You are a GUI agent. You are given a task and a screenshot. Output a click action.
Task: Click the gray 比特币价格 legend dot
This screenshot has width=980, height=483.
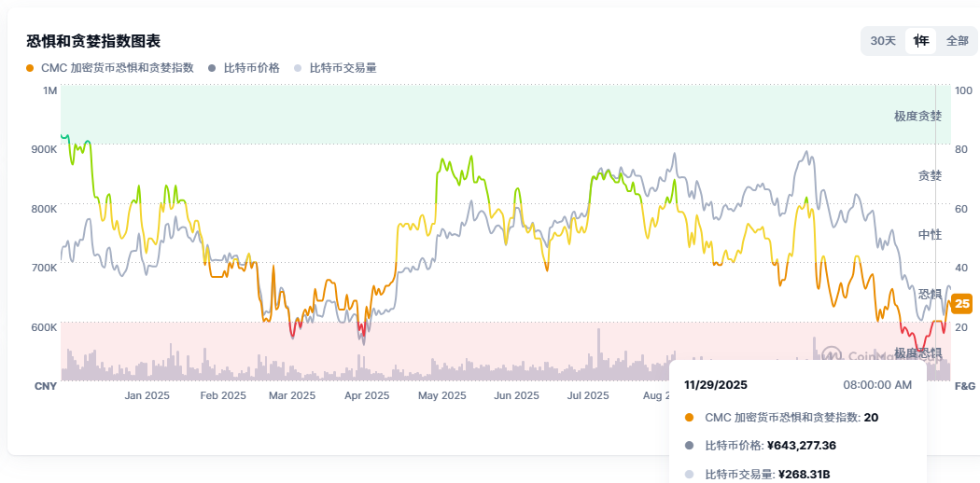213,68
